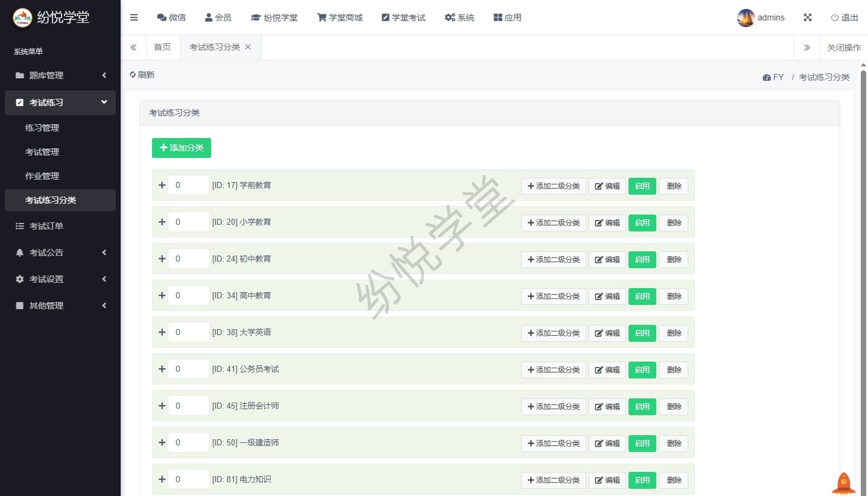Switch to the 首页 tab
This screenshot has height=496, width=868.
click(162, 47)
